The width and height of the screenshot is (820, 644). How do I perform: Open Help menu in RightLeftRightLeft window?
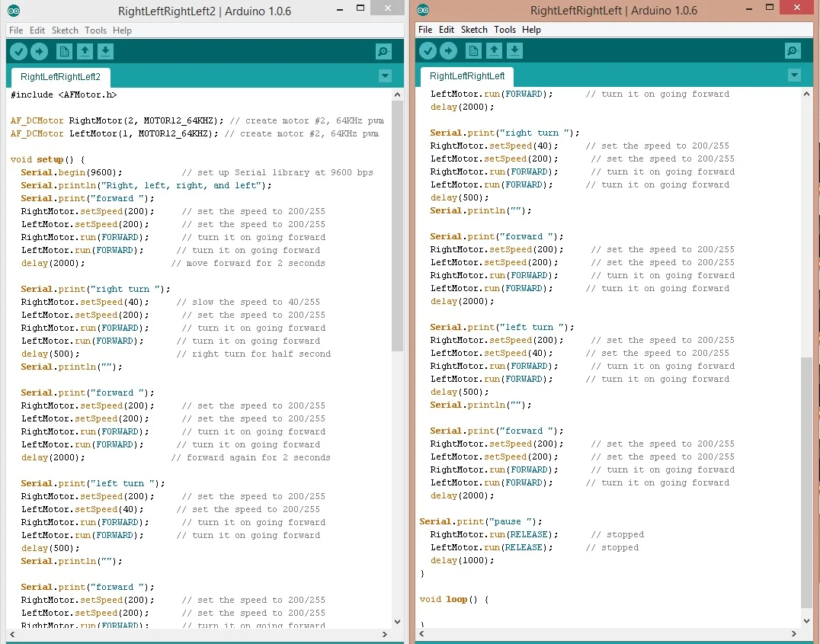tap(531, 30)
